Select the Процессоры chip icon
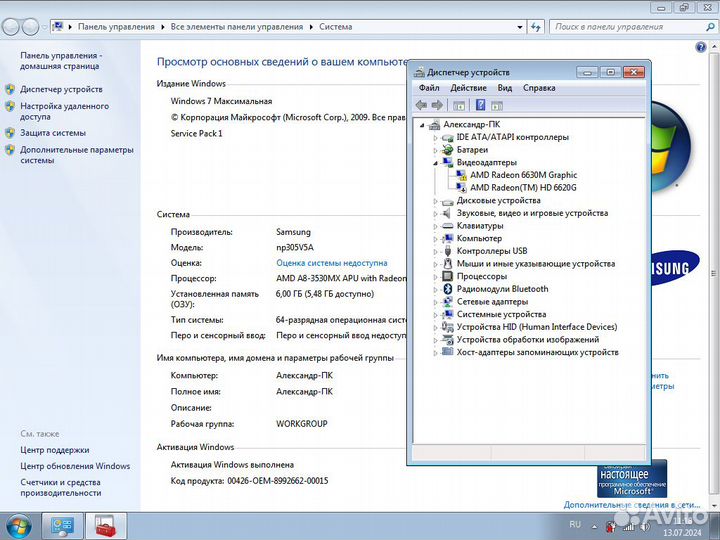 447,276
